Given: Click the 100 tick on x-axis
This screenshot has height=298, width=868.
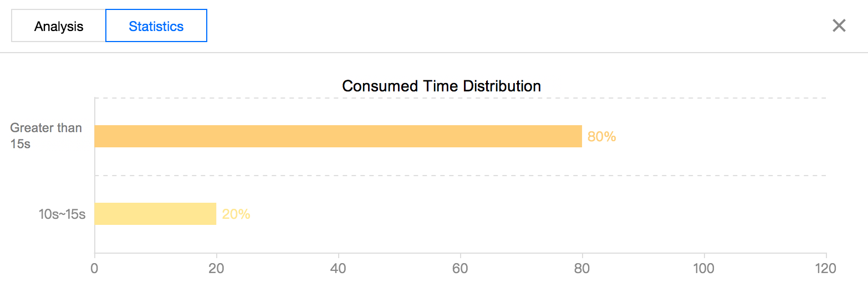Looking at the screenshot, I should pyautogui.click(x=704, y=268).
